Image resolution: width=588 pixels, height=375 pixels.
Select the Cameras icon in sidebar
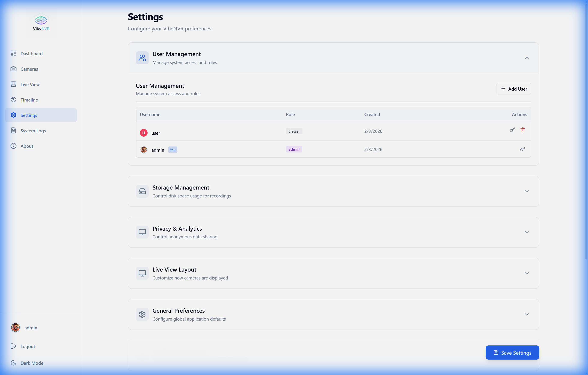pyautogui.click(x=14, y=69)
